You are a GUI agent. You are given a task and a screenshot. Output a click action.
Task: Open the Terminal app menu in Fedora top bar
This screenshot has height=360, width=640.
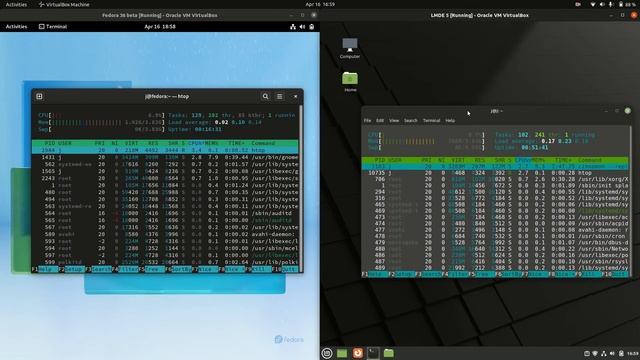click(53, 27)
